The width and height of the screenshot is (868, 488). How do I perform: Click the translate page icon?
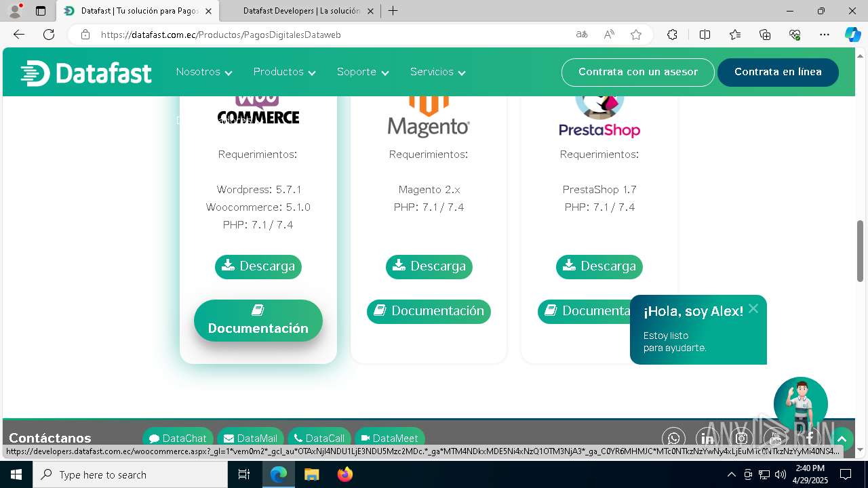pos(582,35)
